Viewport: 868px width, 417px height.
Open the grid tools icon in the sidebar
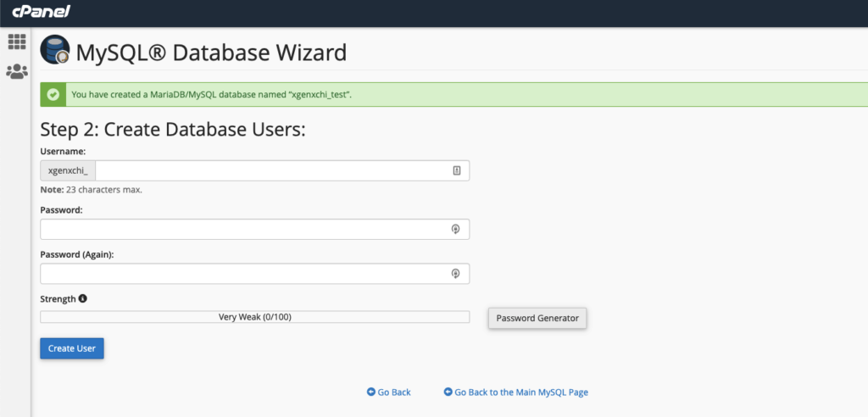point(16,42)
